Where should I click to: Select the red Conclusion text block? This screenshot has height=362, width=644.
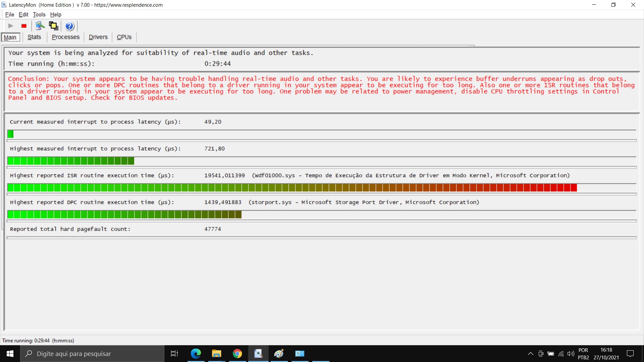point(321,88)
